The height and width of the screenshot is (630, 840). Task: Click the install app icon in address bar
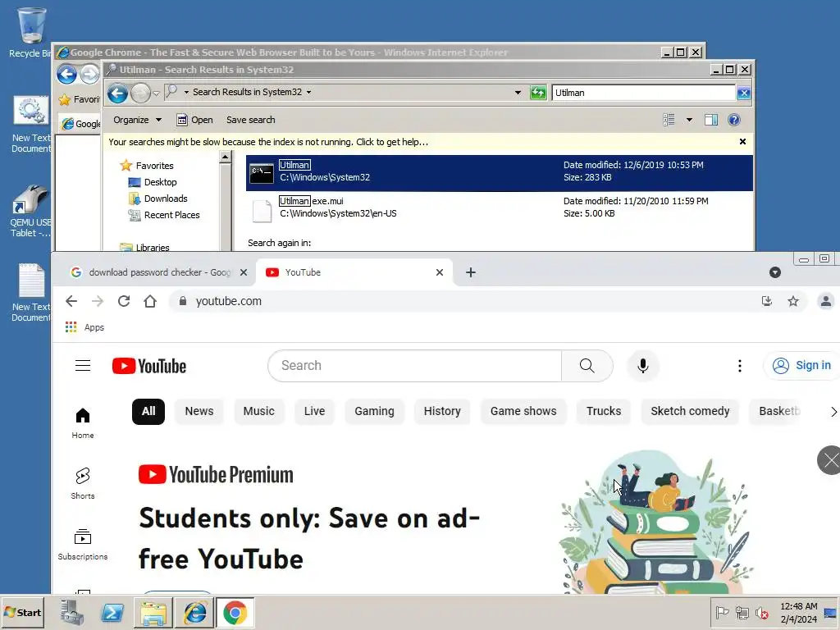pos(767,301)
